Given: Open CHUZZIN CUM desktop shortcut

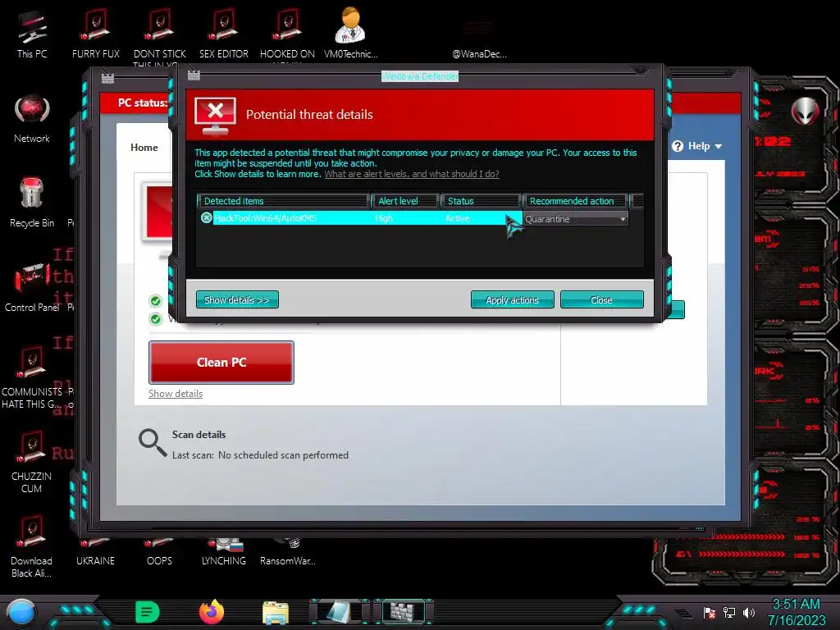Looking at the screenshot, I should point(32,462).
